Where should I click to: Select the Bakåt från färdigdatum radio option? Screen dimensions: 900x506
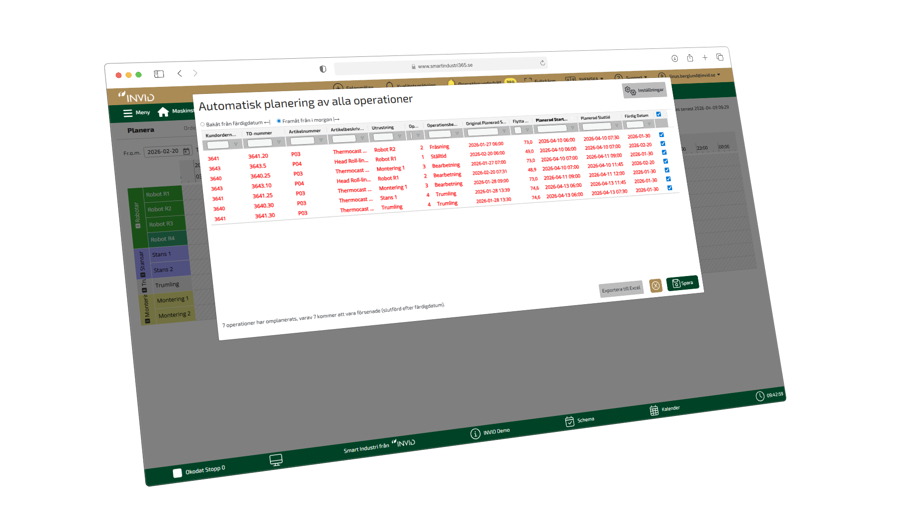point(203,124)
